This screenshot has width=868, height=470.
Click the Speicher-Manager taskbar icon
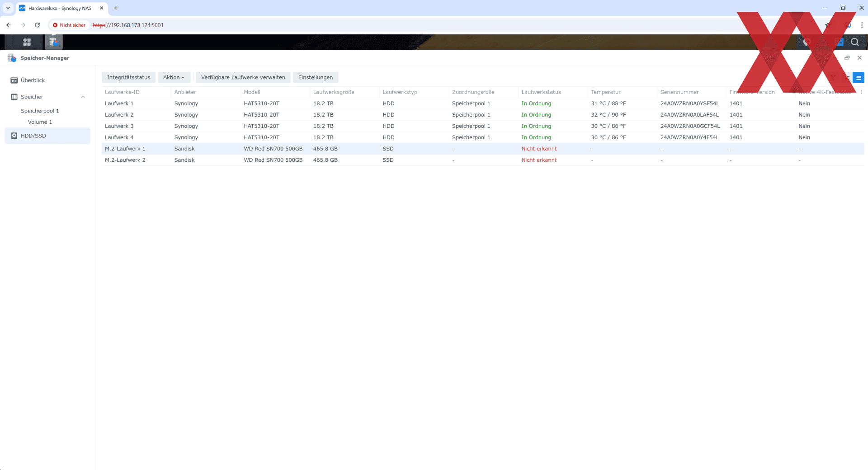(x=53, y=42)
